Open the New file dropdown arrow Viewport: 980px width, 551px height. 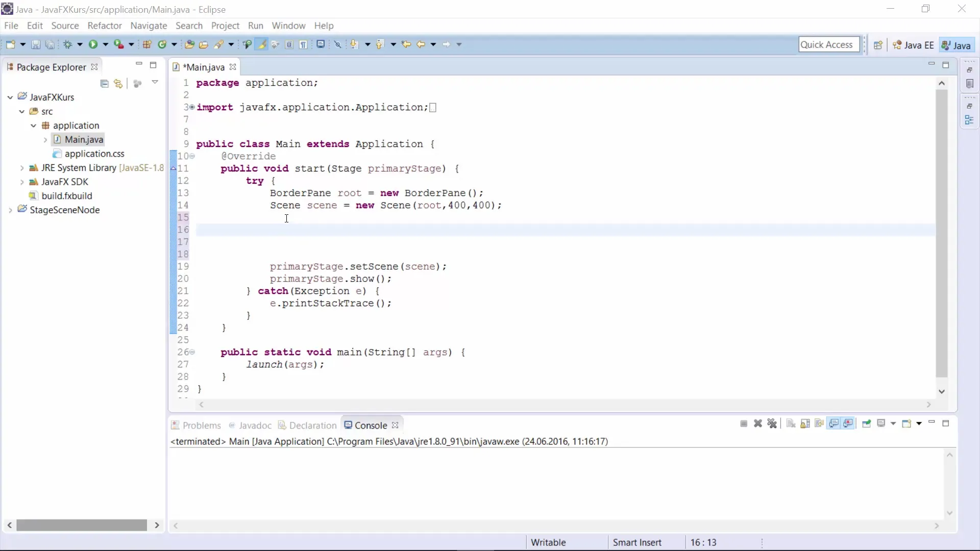tap(22, 44)
